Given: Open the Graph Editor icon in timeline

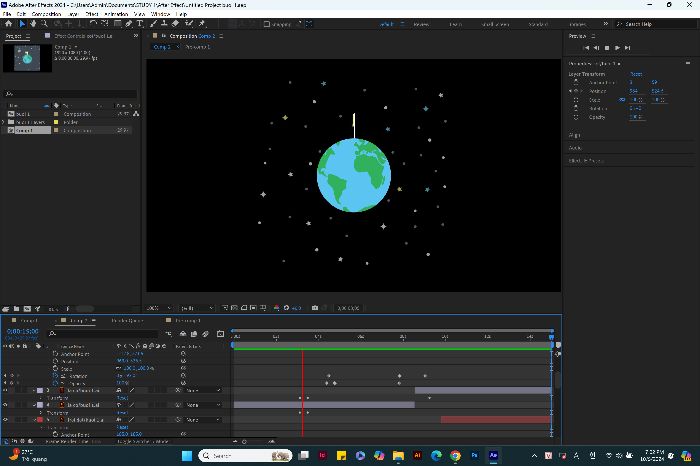Looking at the screenshot, I should pos(221,334).
